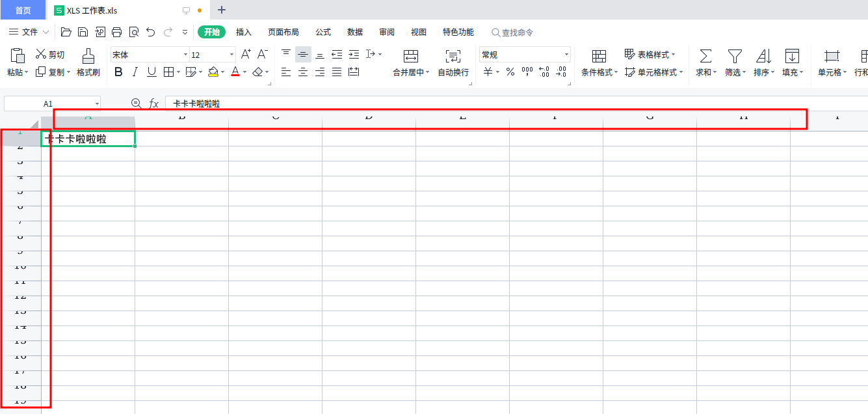The image size is (868, 414).
Task: Toggle italic formatting
Action: tap(135, 72)
